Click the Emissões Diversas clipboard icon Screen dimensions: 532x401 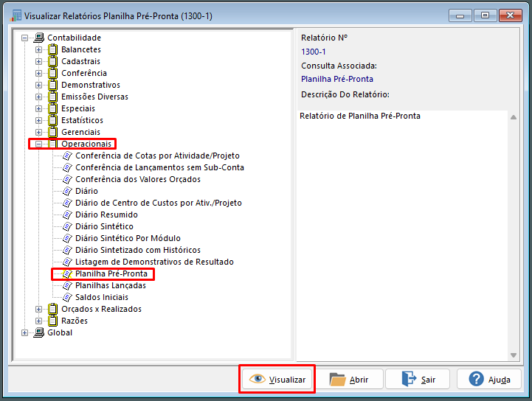[52, 97]
